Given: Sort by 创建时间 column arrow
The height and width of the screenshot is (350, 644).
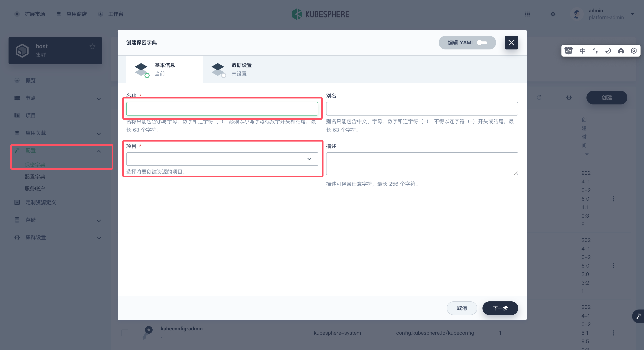Looking at the screenshot, I should (x=586, y=154).
